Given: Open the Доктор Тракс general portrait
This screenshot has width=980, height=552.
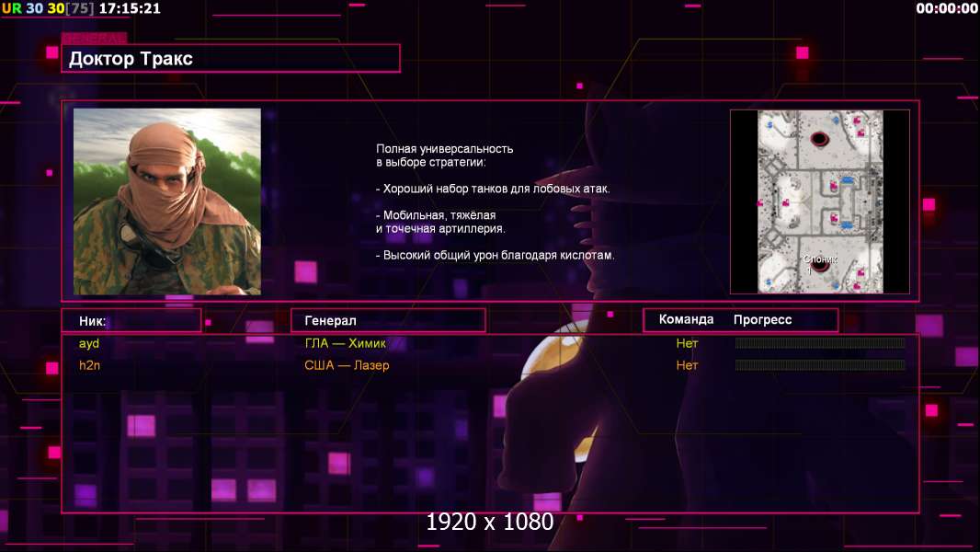Looking at the screenshot, I should tap(167, 201).
